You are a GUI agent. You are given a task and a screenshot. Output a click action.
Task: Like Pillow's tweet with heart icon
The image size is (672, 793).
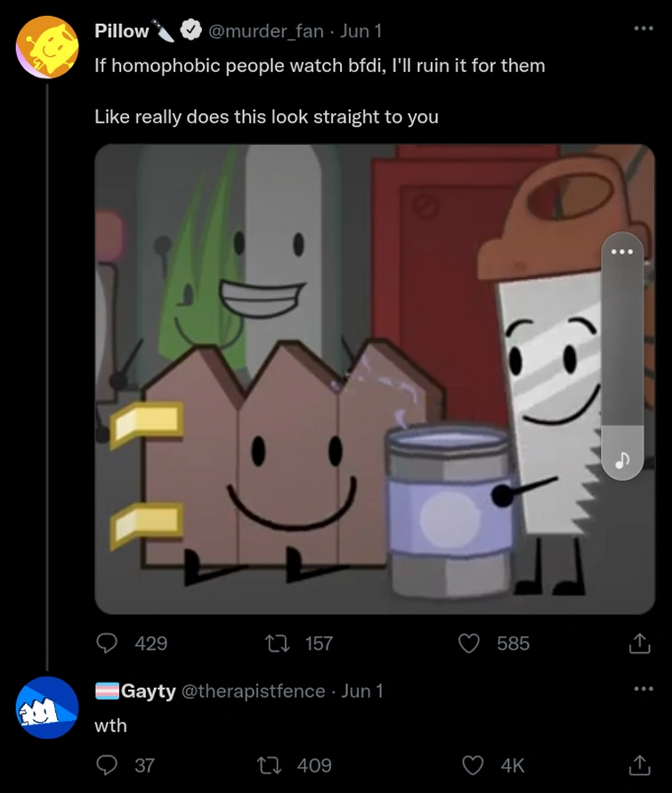pyautogui.click(x=469, y=643)
